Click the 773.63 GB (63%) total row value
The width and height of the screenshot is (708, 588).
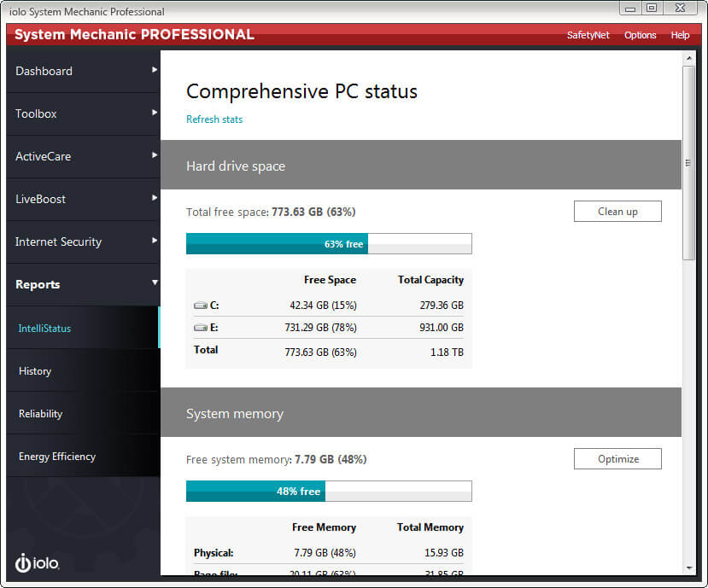pos(320,352)
